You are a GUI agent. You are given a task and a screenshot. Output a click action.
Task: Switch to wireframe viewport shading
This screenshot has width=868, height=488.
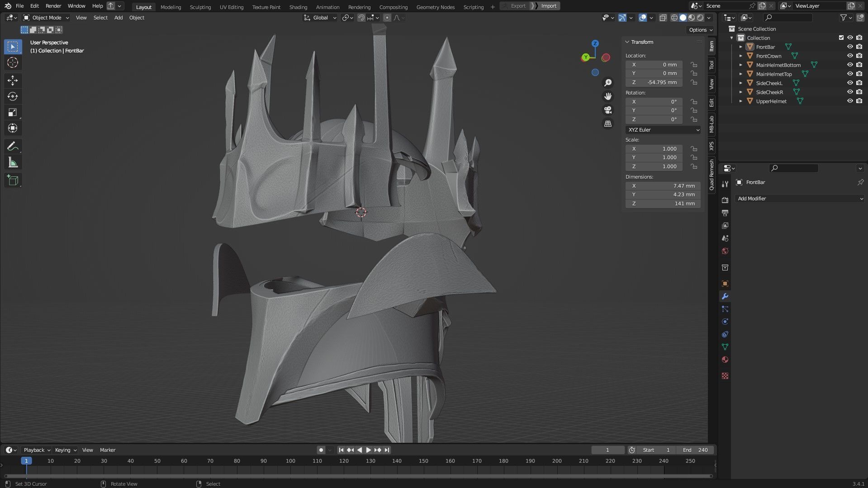(x=674, y=18)
